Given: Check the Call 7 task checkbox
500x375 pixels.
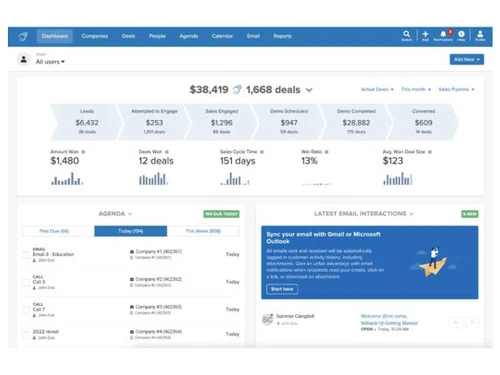Looking at the screenshot, I should [x=26, y=310].
